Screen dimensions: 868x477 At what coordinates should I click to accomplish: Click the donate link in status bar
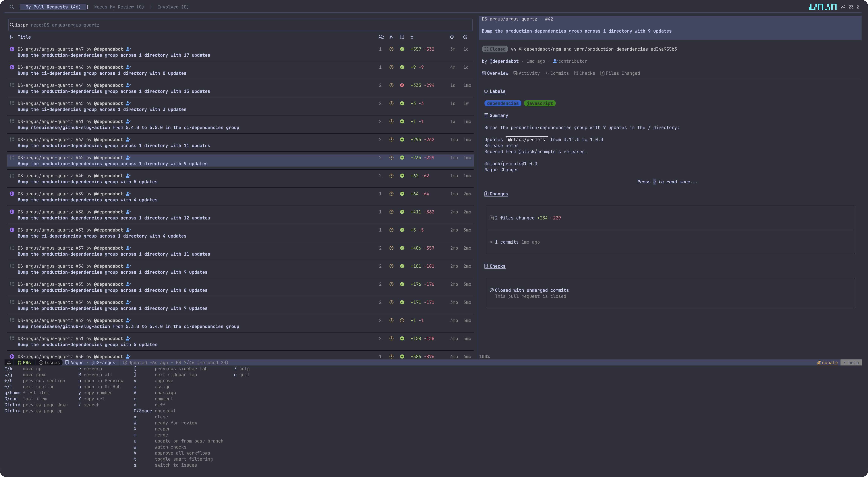[827, 363]
